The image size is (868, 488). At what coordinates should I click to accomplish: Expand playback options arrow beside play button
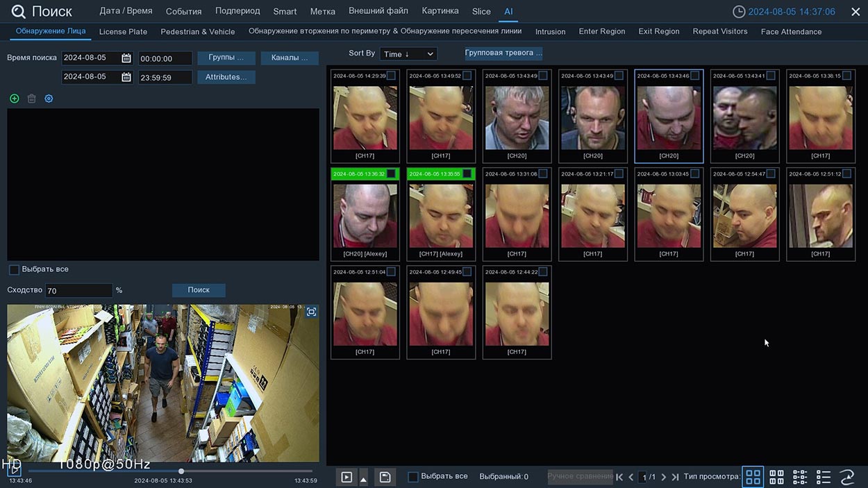[363, 478]
